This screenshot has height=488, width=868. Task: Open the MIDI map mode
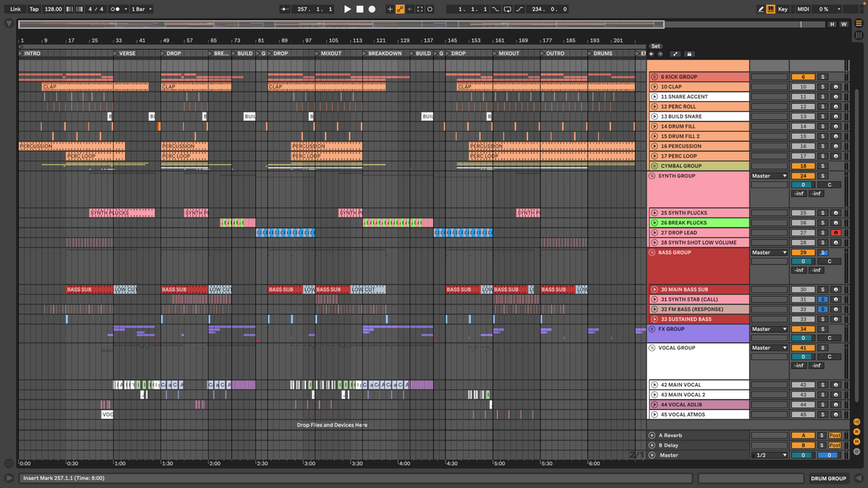click(x=803, y=9)
